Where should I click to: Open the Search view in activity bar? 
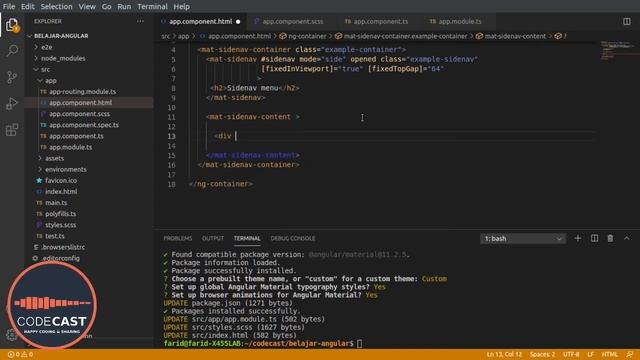(12, 51)
